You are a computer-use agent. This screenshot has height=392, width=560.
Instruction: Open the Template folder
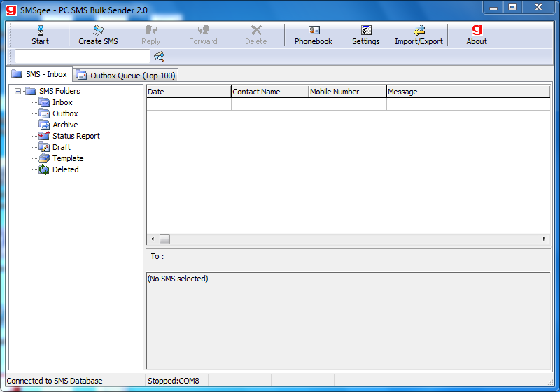click(68, 158)
